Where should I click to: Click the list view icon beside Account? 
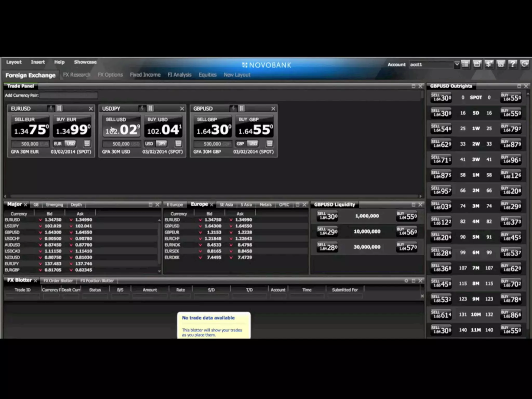[465, 64]
